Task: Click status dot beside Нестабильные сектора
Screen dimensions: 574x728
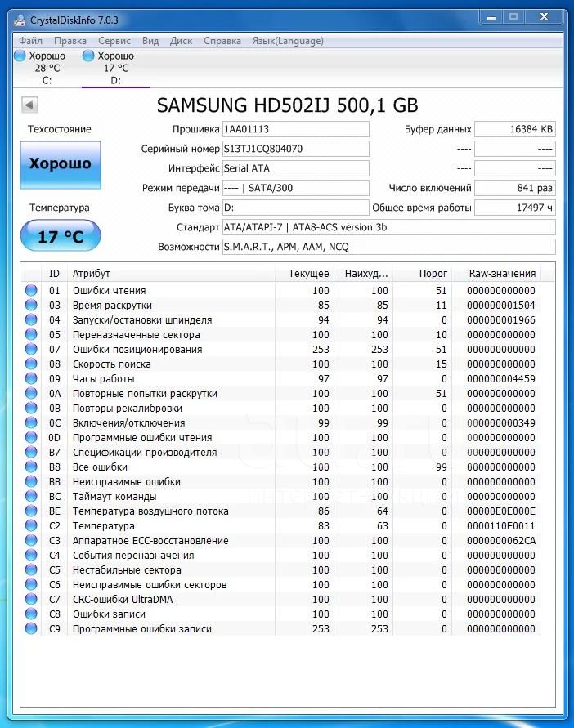Action: (x=31, y=569)
